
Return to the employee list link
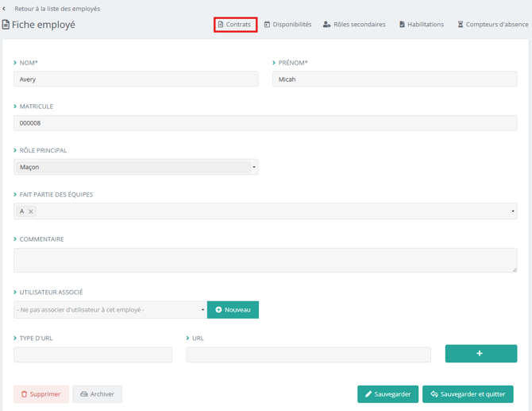point(57,9)
